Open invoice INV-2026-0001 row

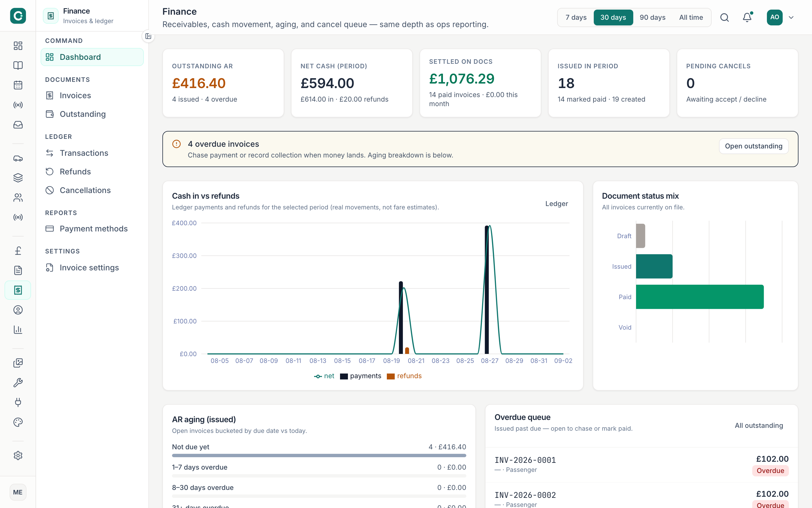(641, 465)
